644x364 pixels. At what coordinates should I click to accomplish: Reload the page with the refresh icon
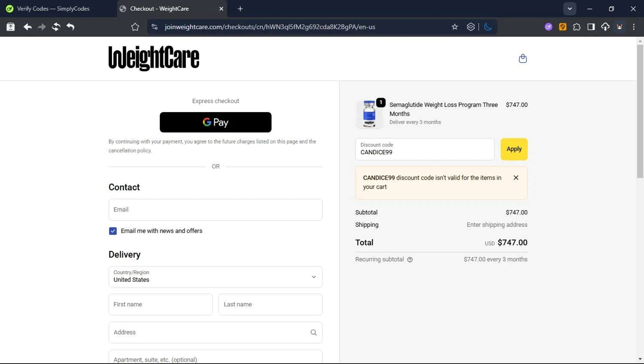[x=56, y=27]
